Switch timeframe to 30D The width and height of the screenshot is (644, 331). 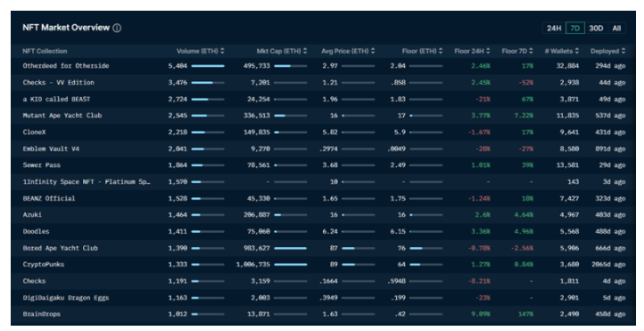click(596, 29)
